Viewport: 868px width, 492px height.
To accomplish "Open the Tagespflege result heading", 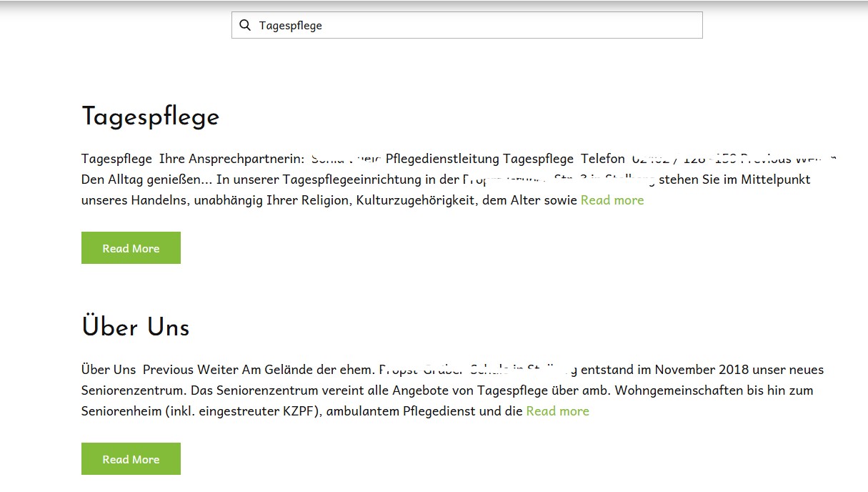I will pos(151,117).
